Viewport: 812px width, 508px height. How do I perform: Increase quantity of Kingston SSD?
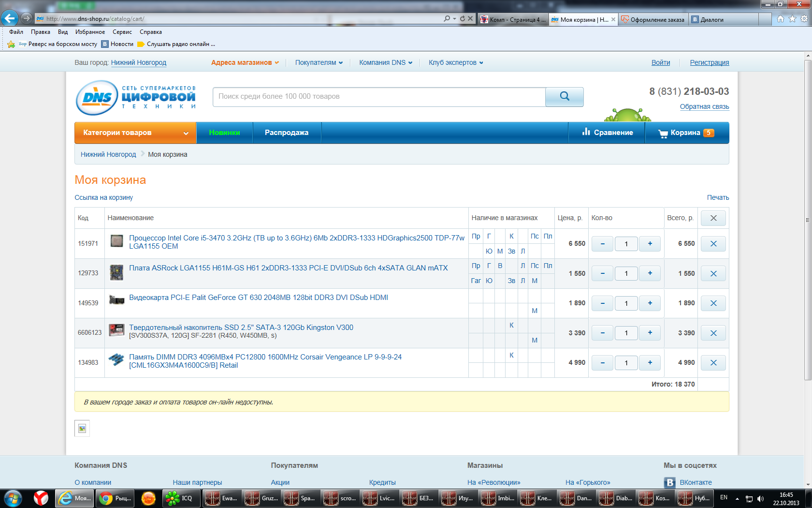[650, 333]
